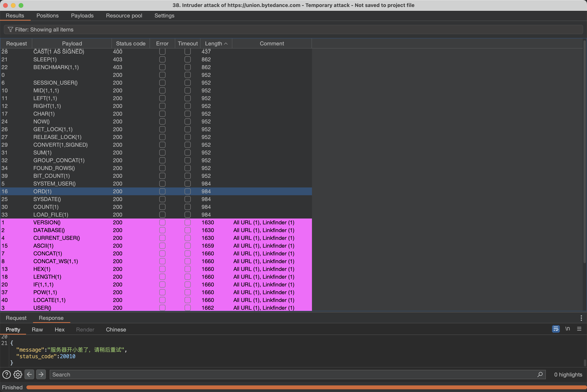
Task: Toggle show non-printable characters \n icon
Action: pos(568,329)
